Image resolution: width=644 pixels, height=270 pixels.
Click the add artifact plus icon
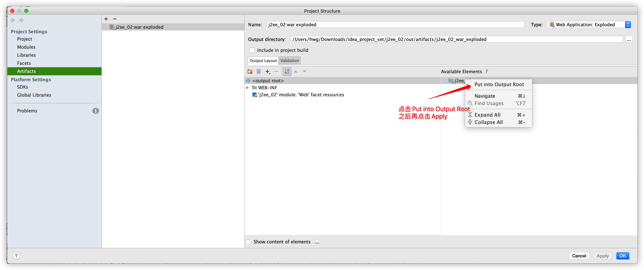[x=106, y=19]
